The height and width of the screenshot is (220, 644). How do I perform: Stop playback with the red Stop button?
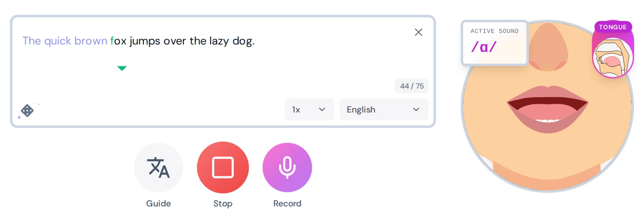(x=223, y=167)
